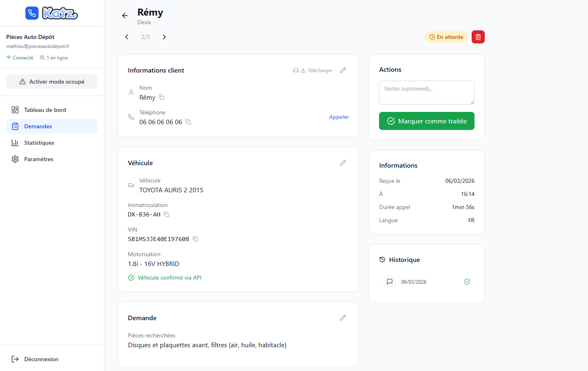The height and width of the screenshot is (371, 588).
Task: Go to the previous request chevron
Action: 127,37
